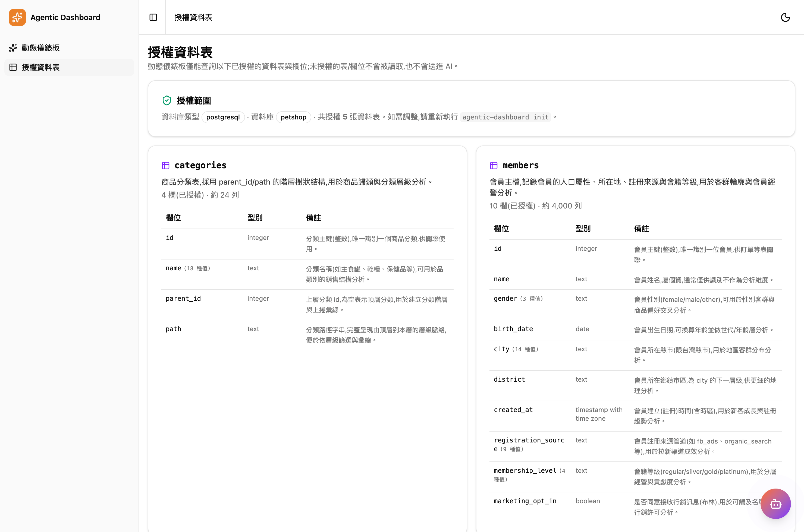Click the 授權範圍 heading
This screenshot has width=804, height=532.
click(194, 100)
